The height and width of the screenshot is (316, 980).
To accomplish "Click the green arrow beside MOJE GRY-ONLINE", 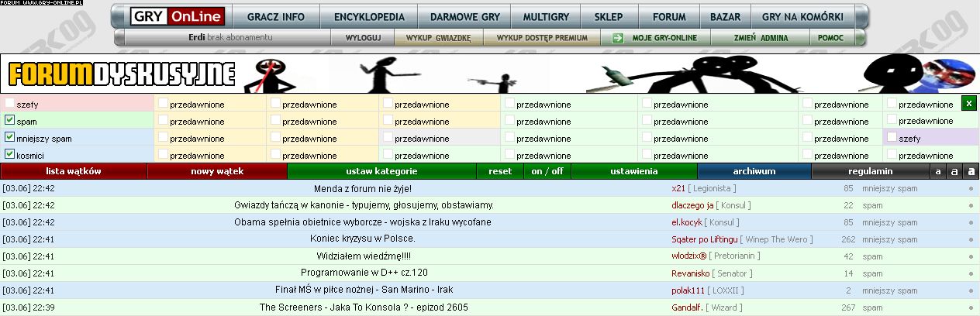I will (617, 37).
